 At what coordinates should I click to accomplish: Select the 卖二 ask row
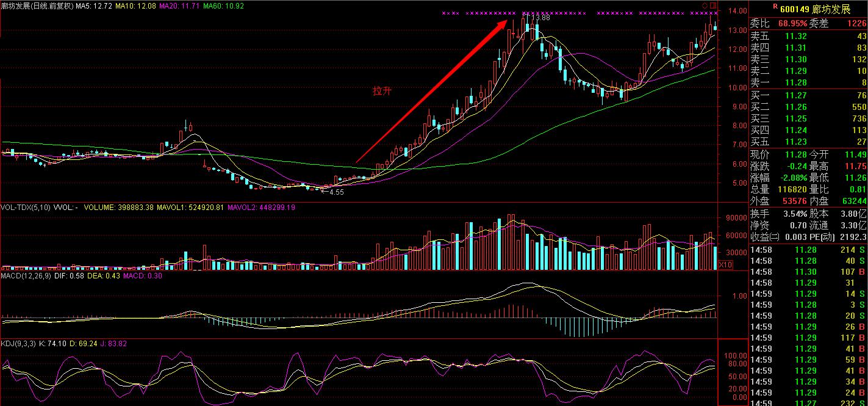[808, 71]
